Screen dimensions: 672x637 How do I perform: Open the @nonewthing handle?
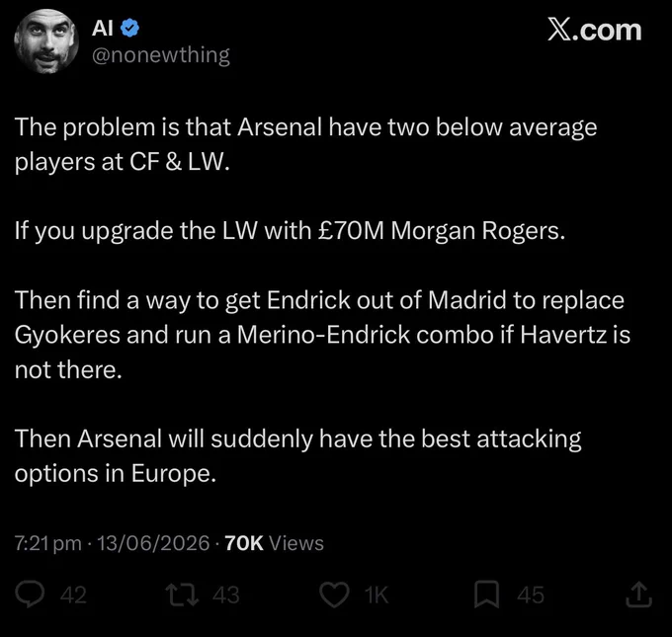[161, 55]
